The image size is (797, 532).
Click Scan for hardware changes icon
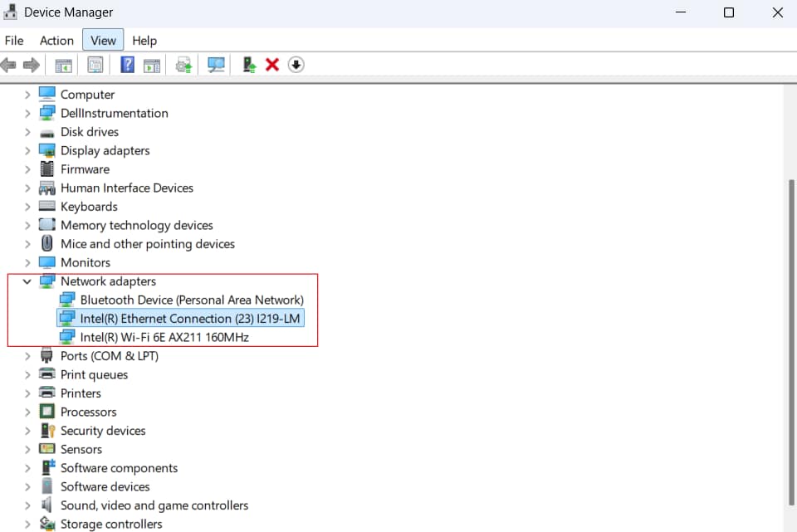pyautogui.click(x=217, y=65)
